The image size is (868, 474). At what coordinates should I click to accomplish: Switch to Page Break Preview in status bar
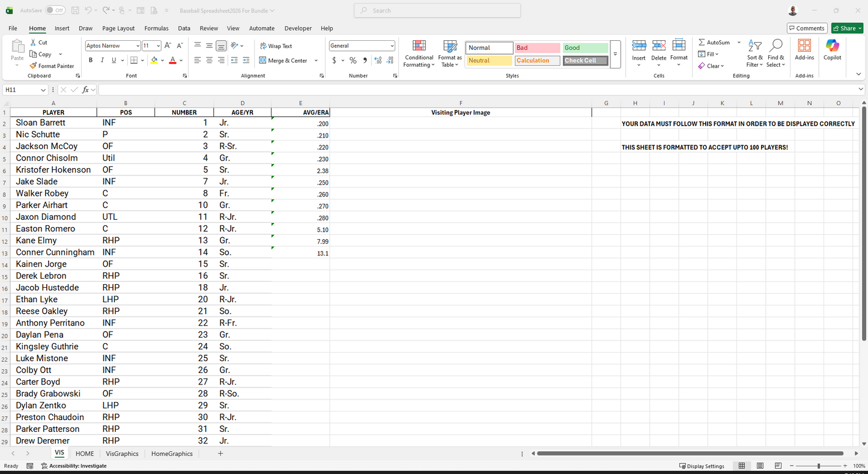click(778, 466)
